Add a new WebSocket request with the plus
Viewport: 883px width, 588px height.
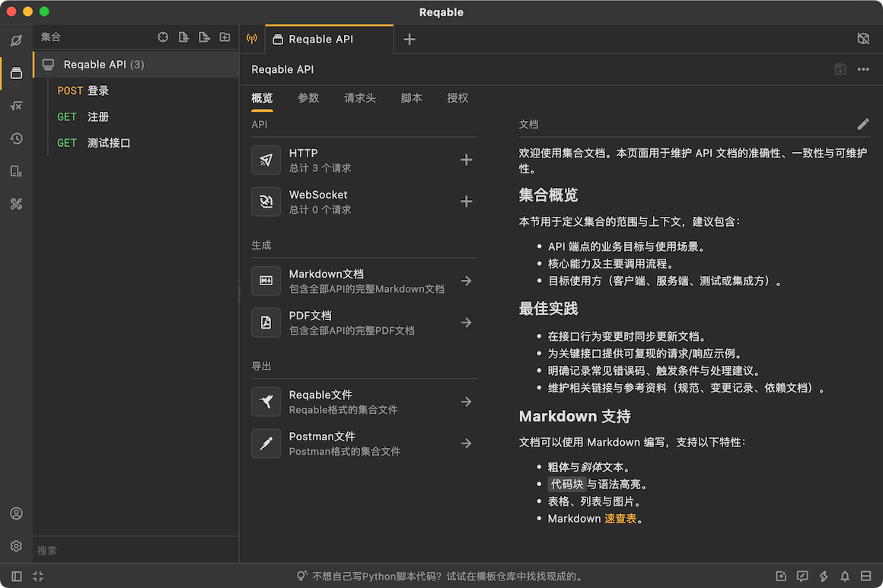tap(467, 202)
